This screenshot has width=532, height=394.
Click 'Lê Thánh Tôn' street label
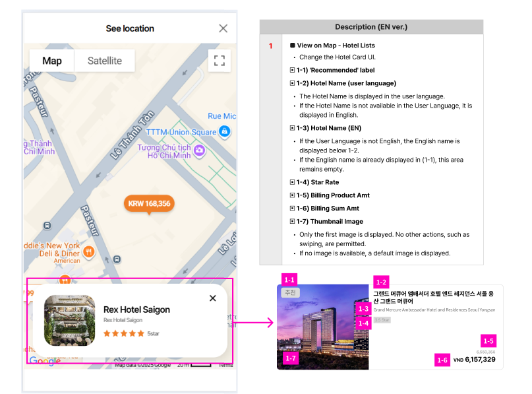(x=133, y=135)
